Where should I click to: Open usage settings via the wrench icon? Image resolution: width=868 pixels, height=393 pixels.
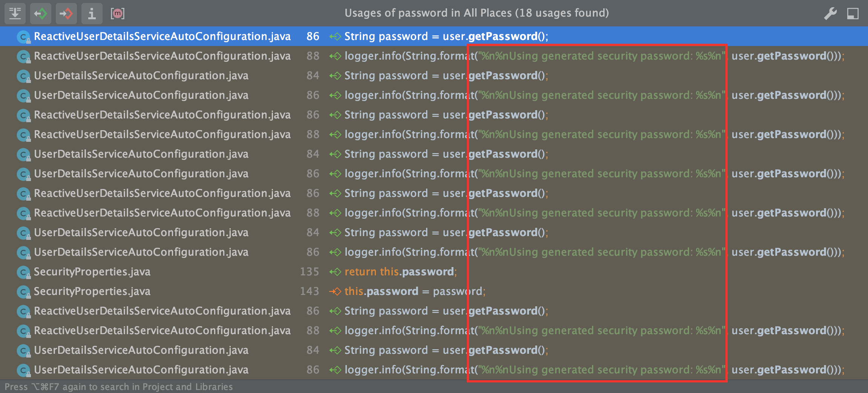(x=830, y=14)
